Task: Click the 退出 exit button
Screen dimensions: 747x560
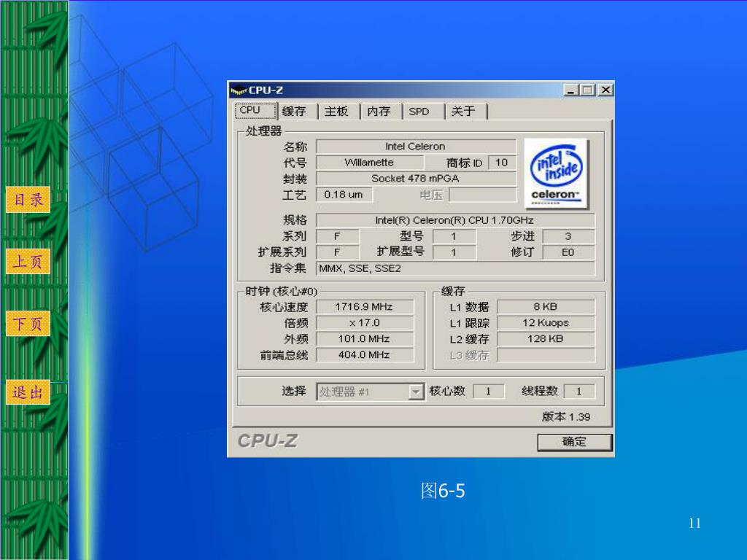Action: [28, 392]
